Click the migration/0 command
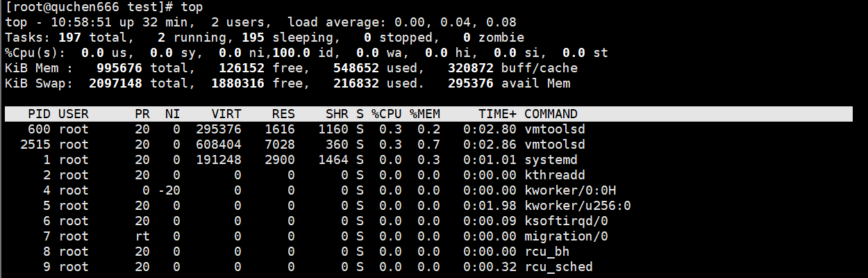This screenshot has width=868, height=278. click(566, 236)
